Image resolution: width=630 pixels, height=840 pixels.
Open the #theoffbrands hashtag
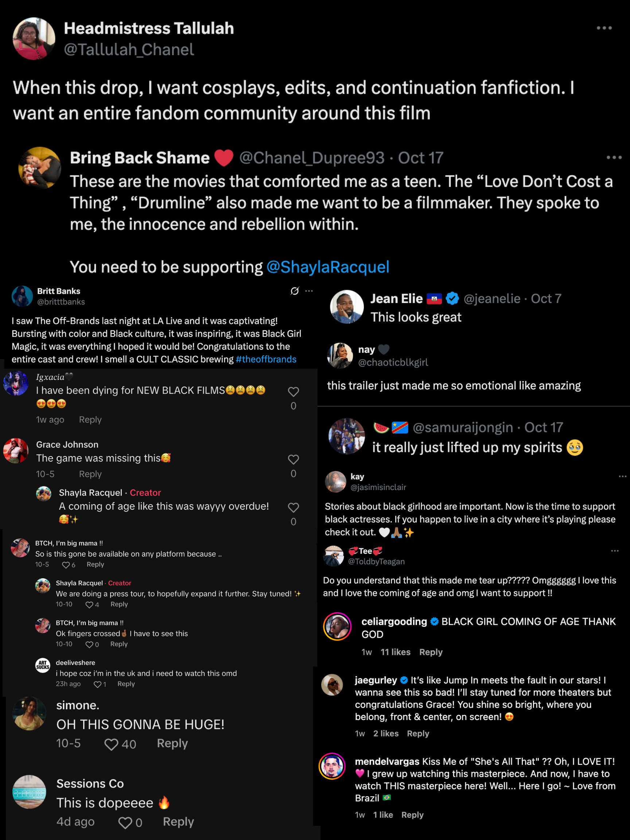click(266, 359)
